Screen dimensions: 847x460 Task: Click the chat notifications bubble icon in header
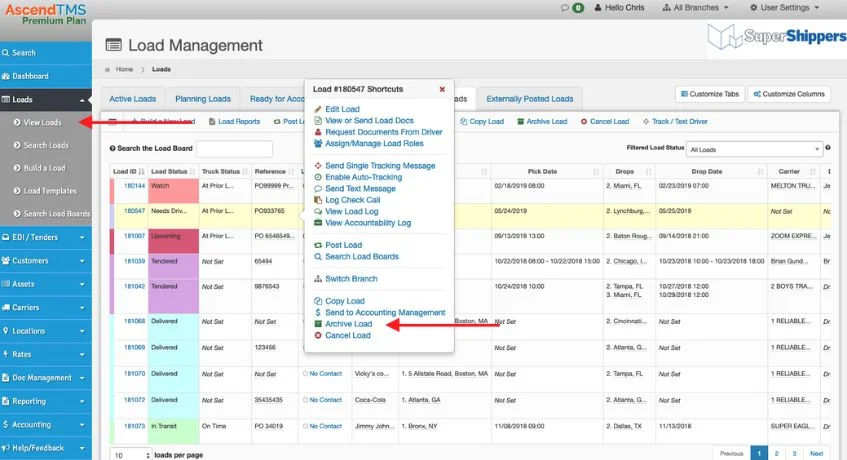coord(564,8)
